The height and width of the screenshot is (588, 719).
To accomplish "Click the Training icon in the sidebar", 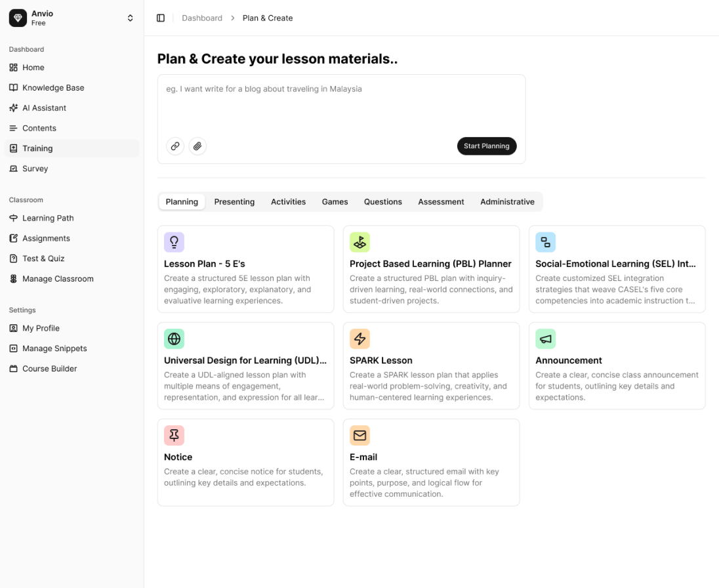I will coord(14,148).
